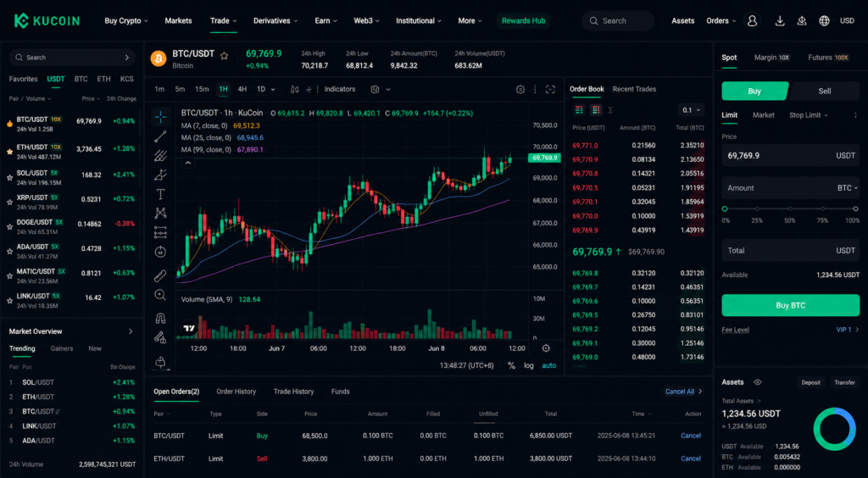Open the Indicators panel
Screen dimensions: 868x478
340,89
